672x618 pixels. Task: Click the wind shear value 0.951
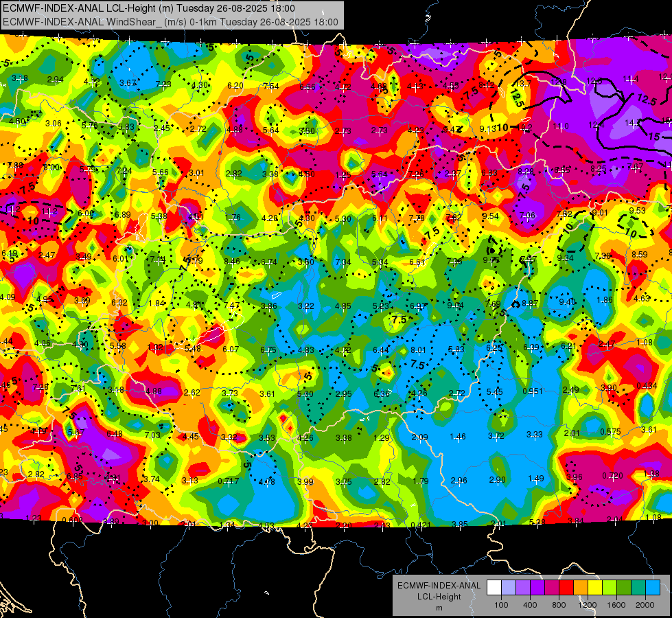533,391
